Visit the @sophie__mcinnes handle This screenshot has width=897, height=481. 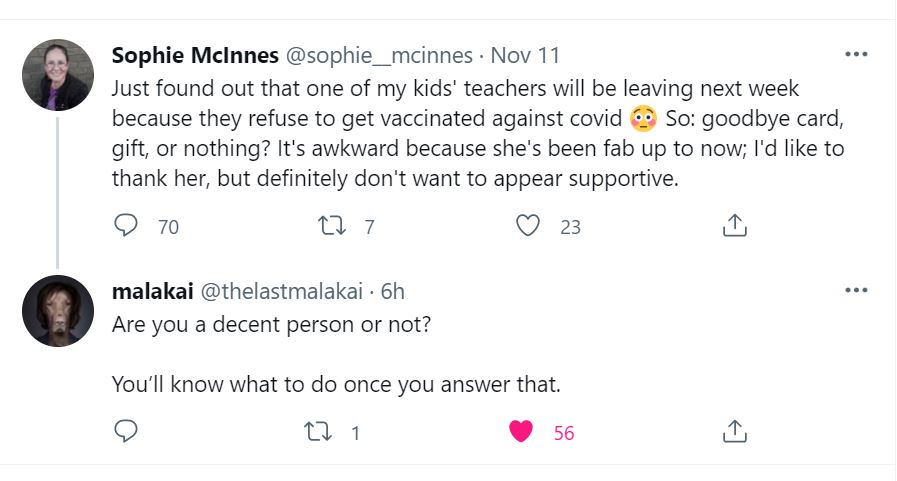tap(379, 54)
